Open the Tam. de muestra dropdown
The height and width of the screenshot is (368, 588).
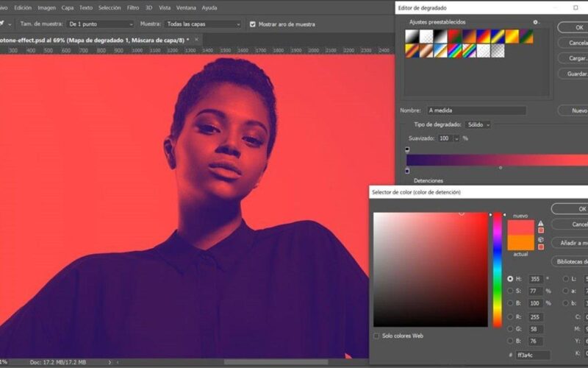[x=98, y=24]
